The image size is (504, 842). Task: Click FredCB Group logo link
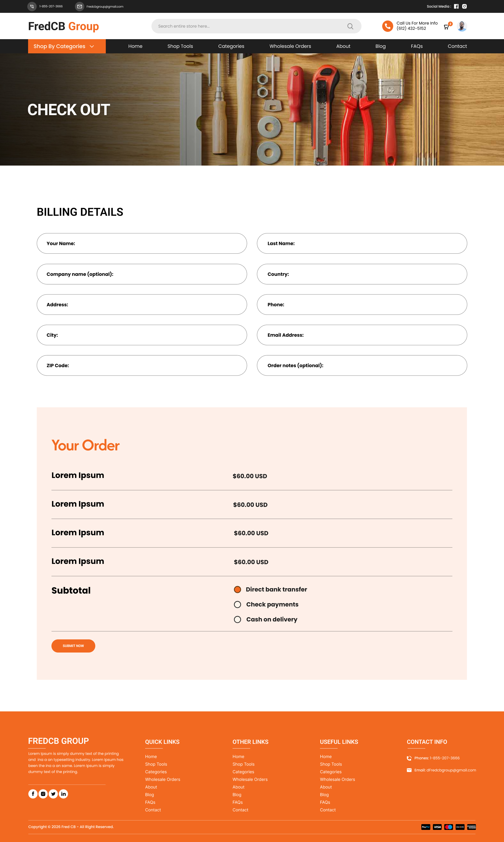64,26
